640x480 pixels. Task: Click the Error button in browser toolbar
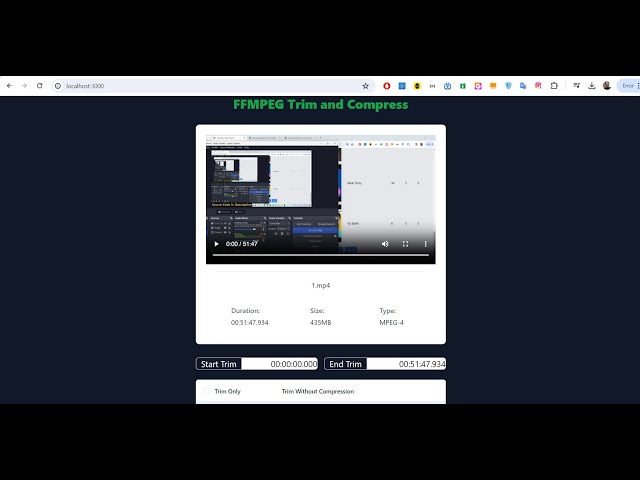628,86
